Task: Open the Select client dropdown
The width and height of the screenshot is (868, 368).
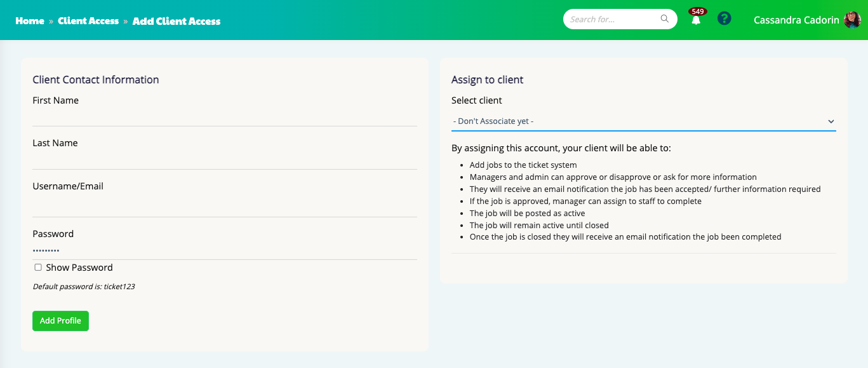Action: coord(643,121)
